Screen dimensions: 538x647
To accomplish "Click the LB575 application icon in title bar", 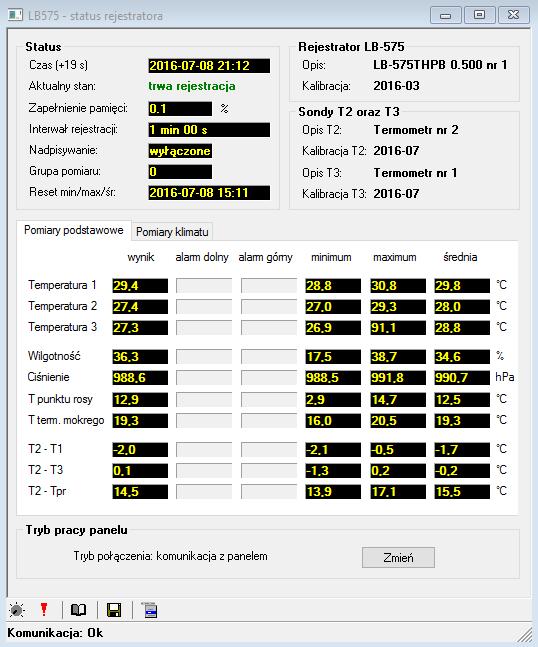I will click(x=16, y=15).
